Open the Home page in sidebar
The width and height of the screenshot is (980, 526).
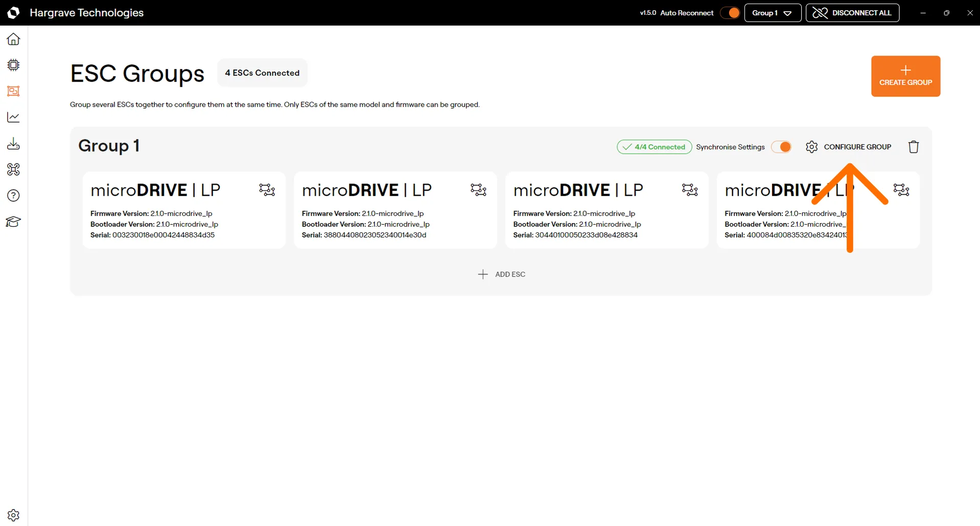13,39
